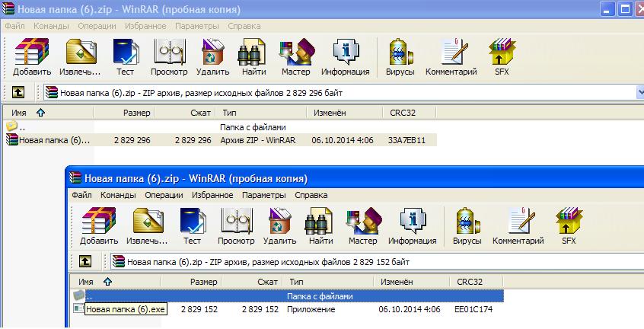The image size is (644, 329).
Task: Click Удалить icon in back WinRAR window
Action: pos(212,56)
